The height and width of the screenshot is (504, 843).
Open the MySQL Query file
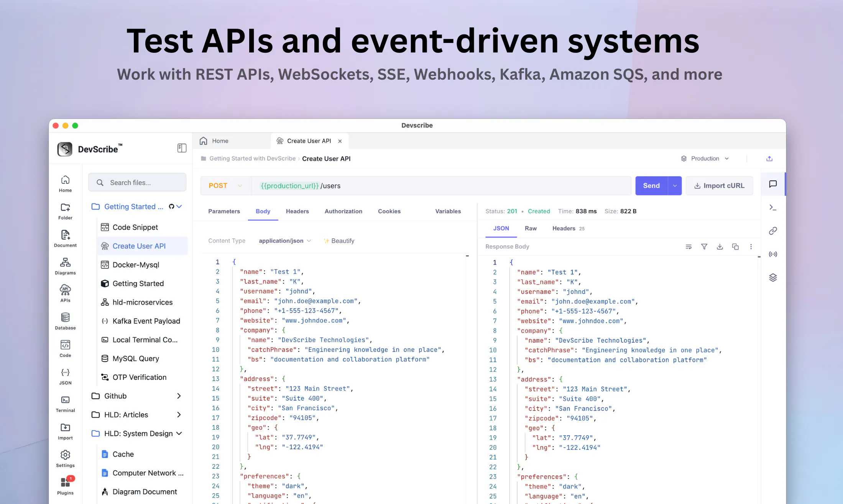[136, 359]
